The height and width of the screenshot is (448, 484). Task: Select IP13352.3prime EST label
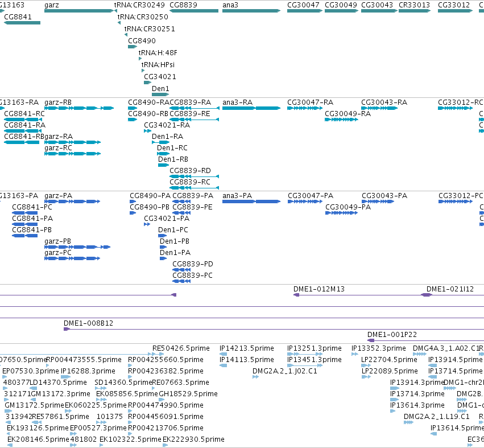(378, 348)
